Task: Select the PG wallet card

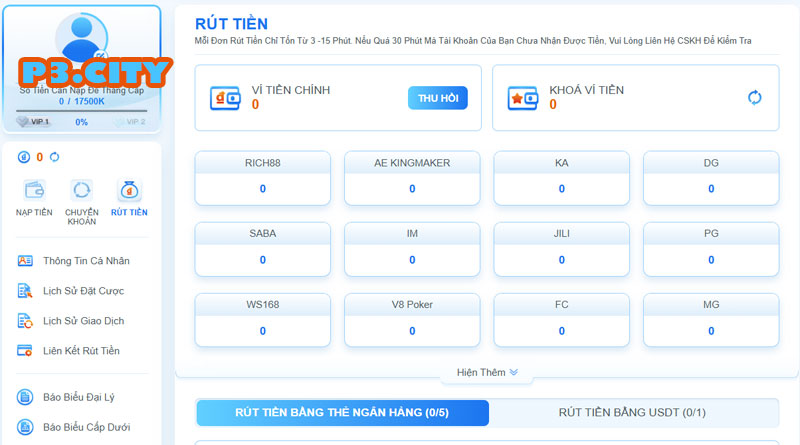Action: (711, 249)
